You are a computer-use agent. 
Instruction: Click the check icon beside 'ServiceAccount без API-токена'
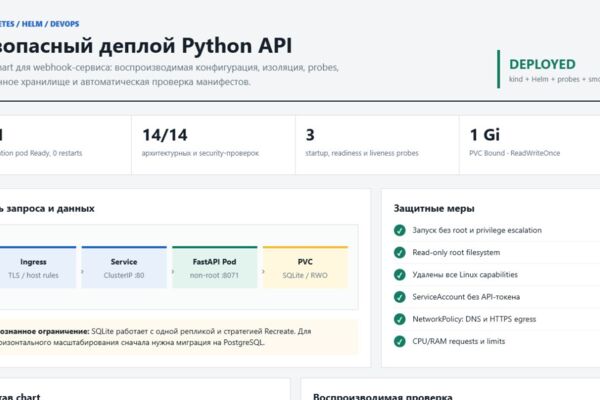399,297
